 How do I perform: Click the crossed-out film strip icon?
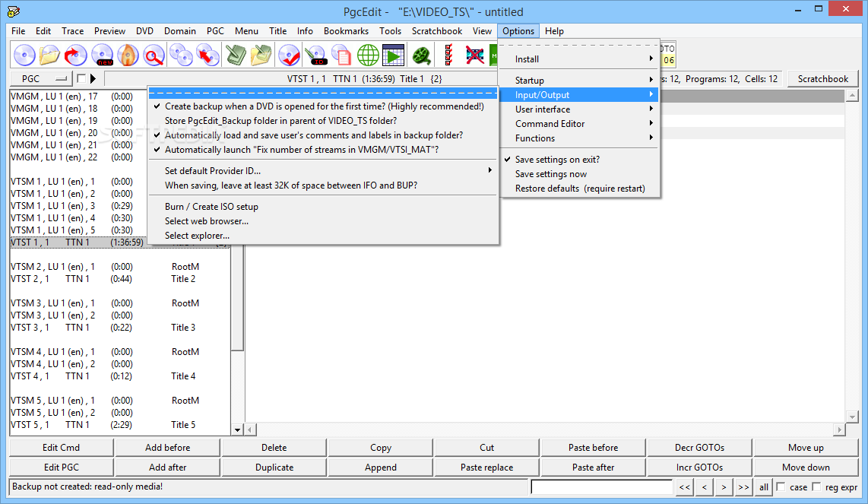point(475,55)
